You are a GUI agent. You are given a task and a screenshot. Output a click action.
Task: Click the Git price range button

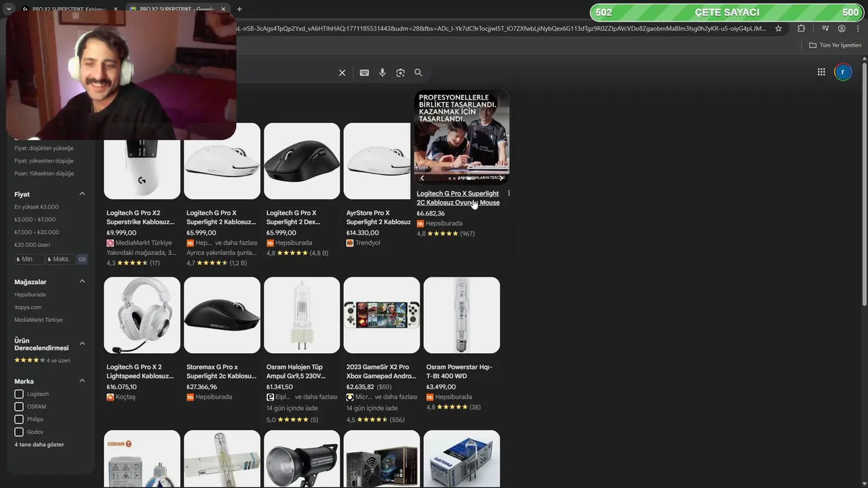tap(82, 260)
